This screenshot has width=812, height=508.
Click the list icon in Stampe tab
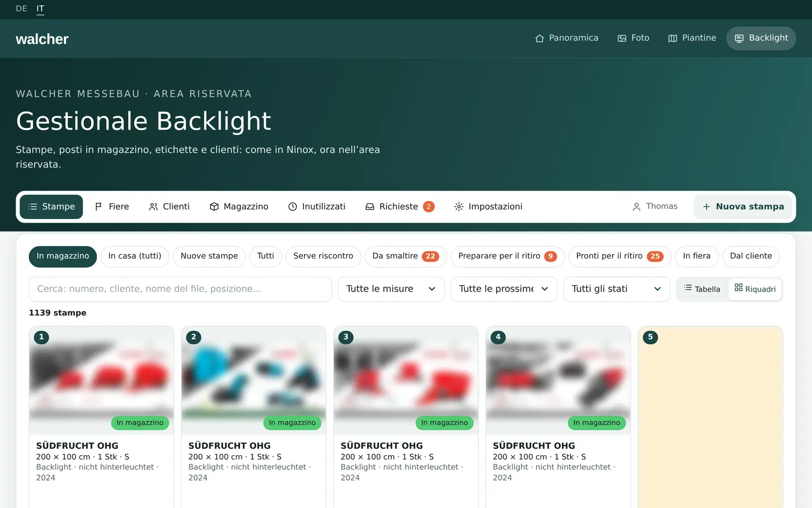(33, 207)
